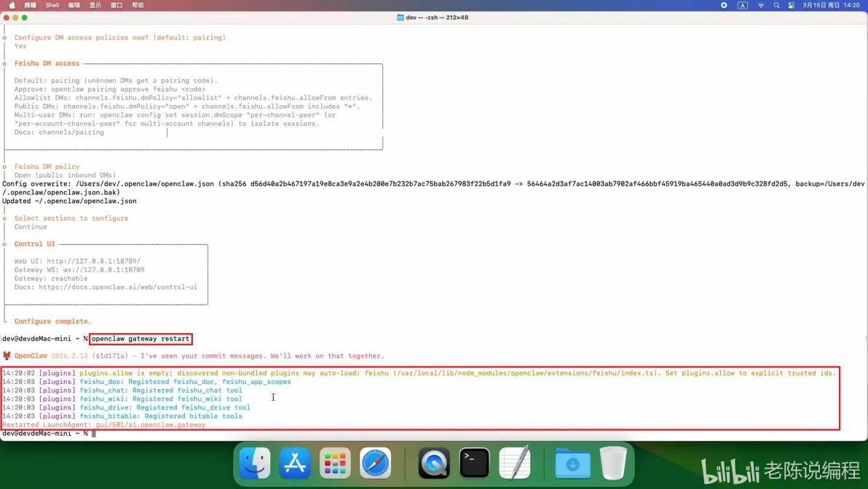Click the 'Select sections to configure' prompt
Viewport: 868px width, 489px height.
tap(71, 218)
